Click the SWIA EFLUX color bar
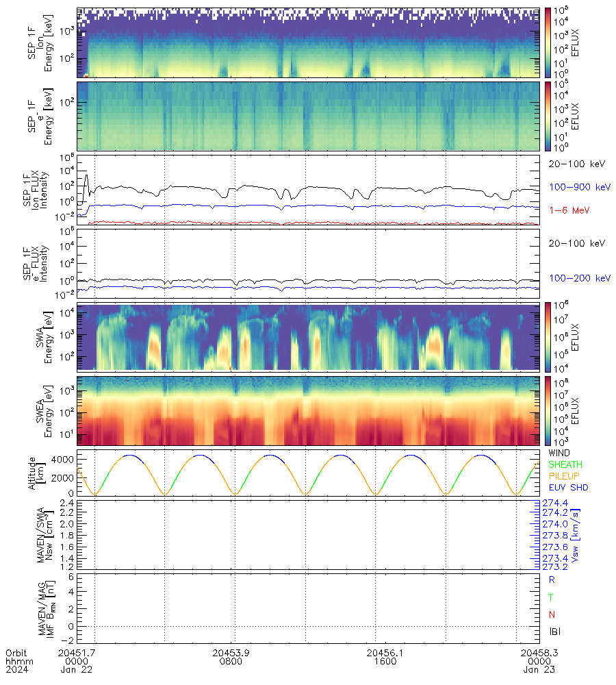Image resolution: width=616 pixels, height=685 pixels. point(548,337)
